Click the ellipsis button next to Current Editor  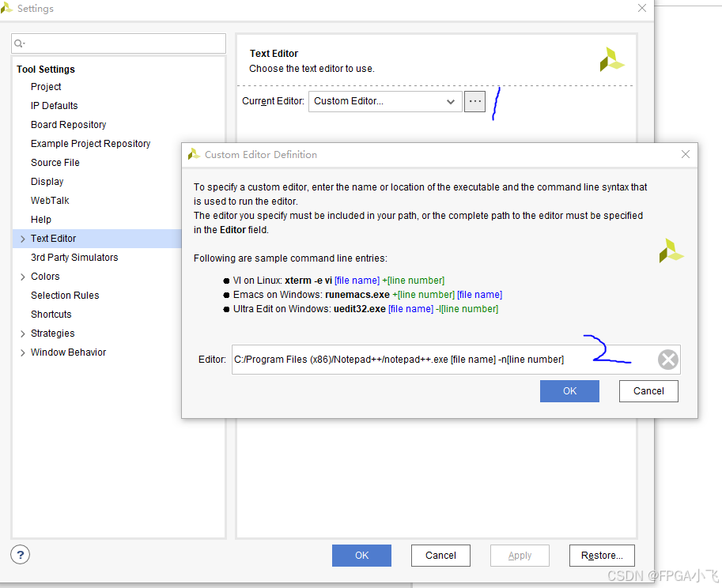(474, 101)
